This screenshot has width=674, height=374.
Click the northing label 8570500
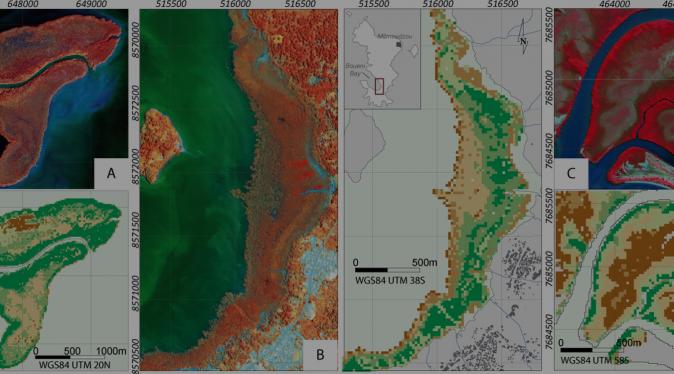(135, 356)
